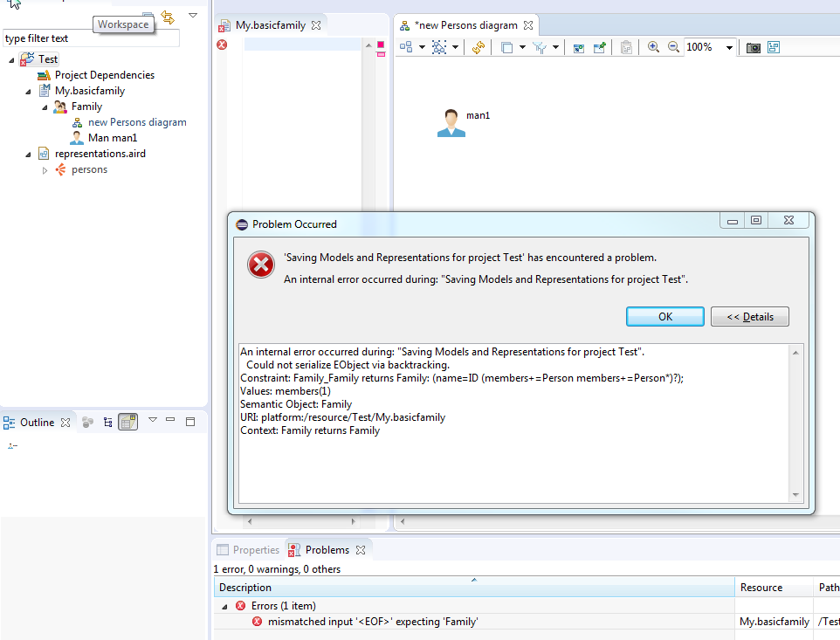This screenshot has width=840, height=640.
Task: Click the down arrow of the details text scrollbar
Action: 795,495
